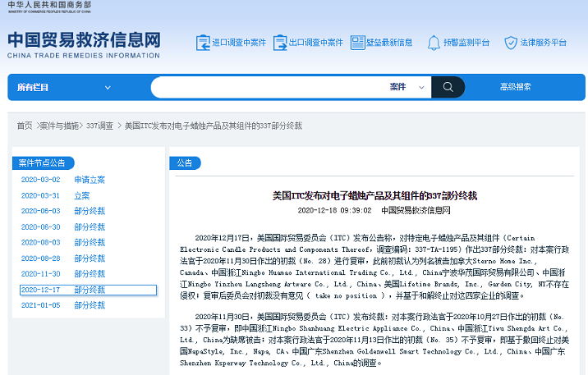Viewport: 588px width, 375px height.
Task: Go to 案件与措施 breadcrumb
Action: (59, 126)
